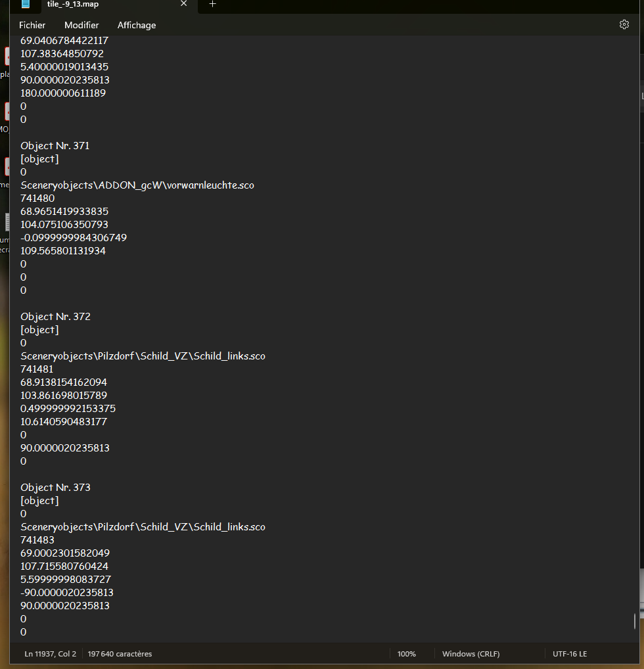The image size is (644, 669).
Task: Click the Ln 11937, Col 2 status indicator
Action: [x=51, y=654]
